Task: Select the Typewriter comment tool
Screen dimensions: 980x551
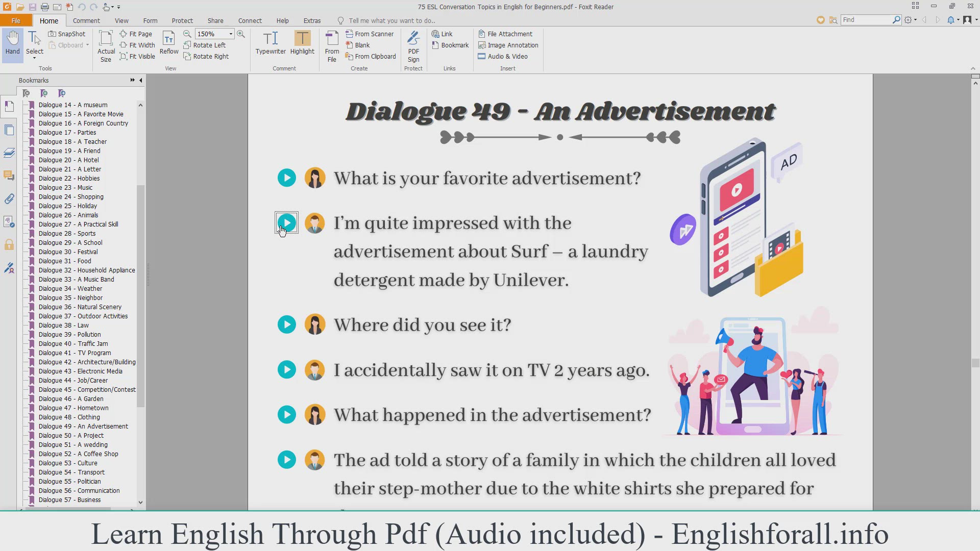Action: [271, 43]
